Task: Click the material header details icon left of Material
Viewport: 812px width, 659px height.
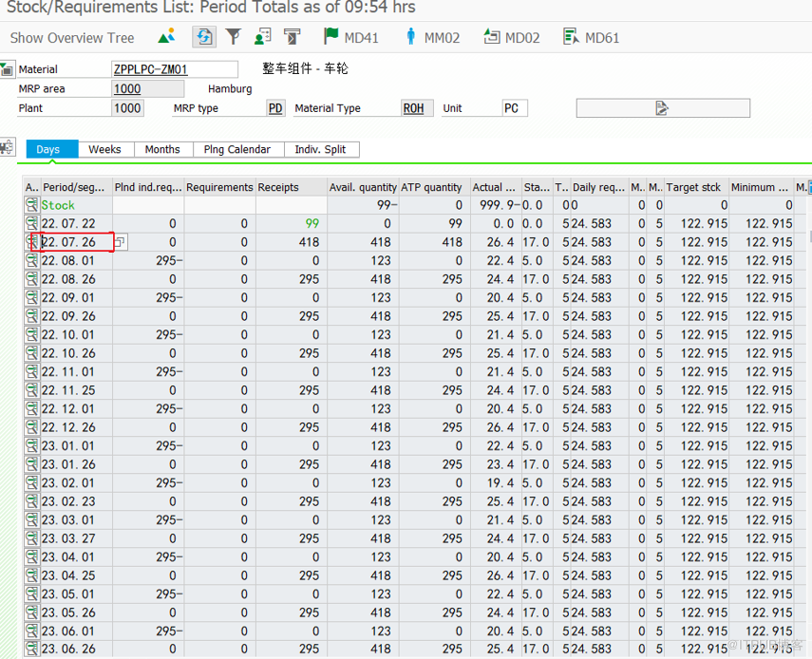Action: click(x=8, y=69)
